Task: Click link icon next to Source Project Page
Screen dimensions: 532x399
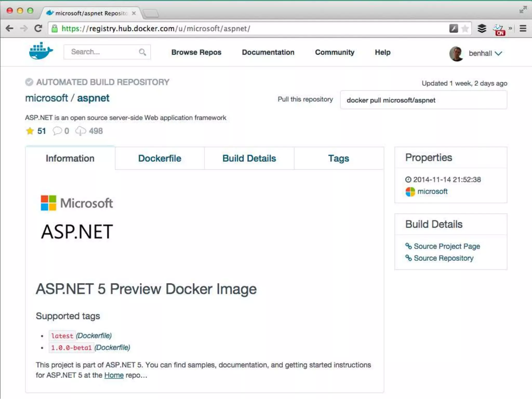Action: coord(409,246)
